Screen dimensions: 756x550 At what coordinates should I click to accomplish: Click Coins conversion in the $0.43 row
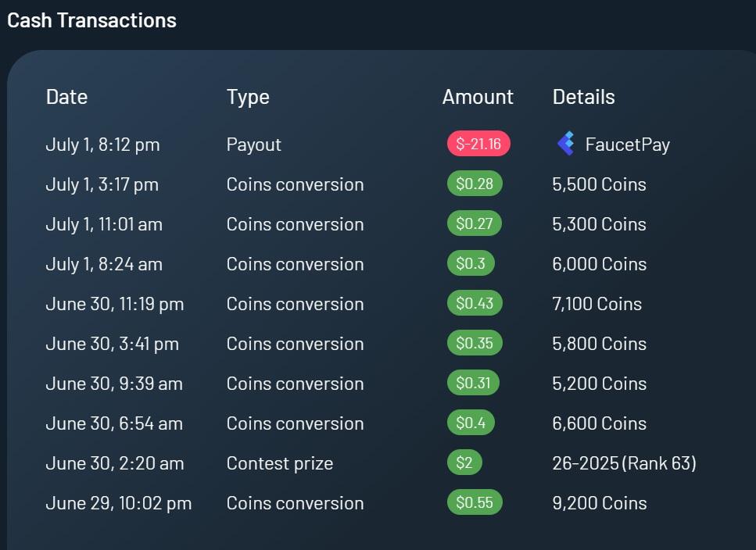[x=295, y=305]
